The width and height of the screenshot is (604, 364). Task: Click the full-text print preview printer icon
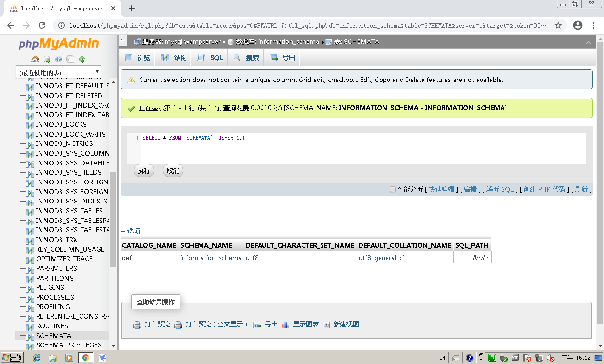pyautogui.click(x=178, y=324)
